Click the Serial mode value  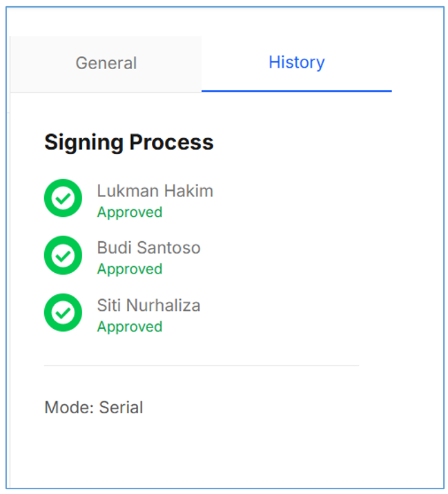[x=121, y=407]
